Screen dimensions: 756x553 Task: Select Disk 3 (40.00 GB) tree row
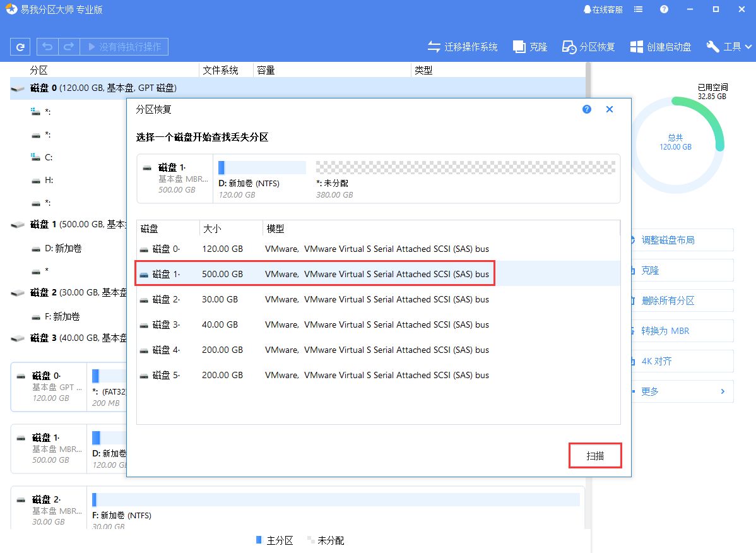(x=68, y=338)
